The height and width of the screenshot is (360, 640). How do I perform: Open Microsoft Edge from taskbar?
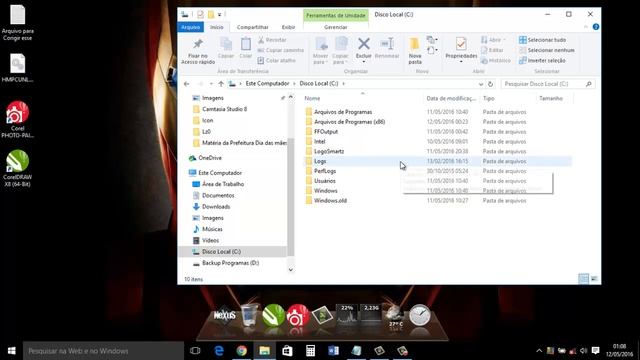219,351
